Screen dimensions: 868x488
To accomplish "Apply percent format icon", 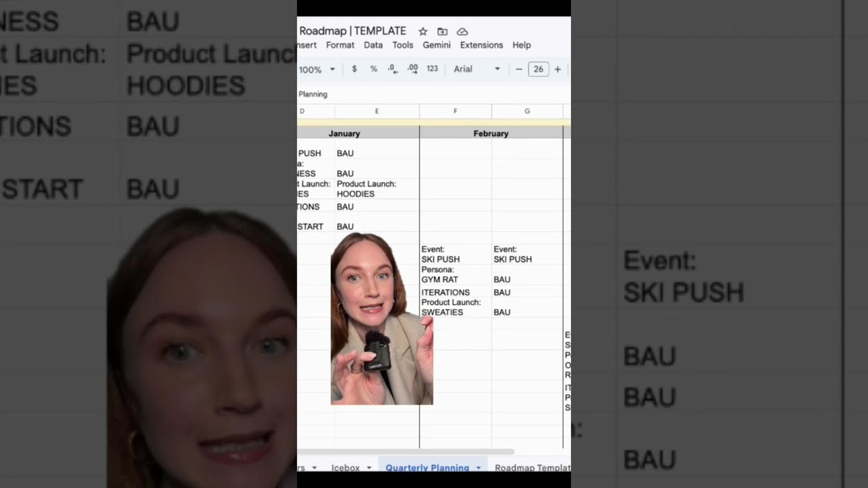I will [x=373, y=69].
